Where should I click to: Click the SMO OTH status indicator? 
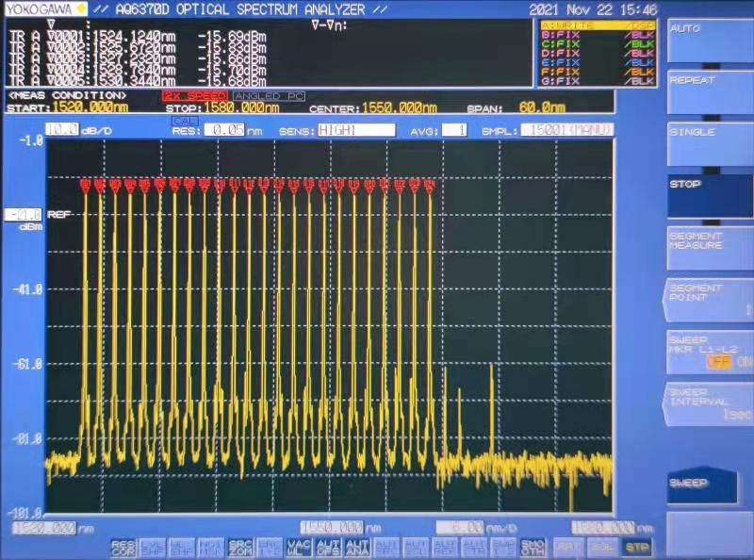(533, 549)
